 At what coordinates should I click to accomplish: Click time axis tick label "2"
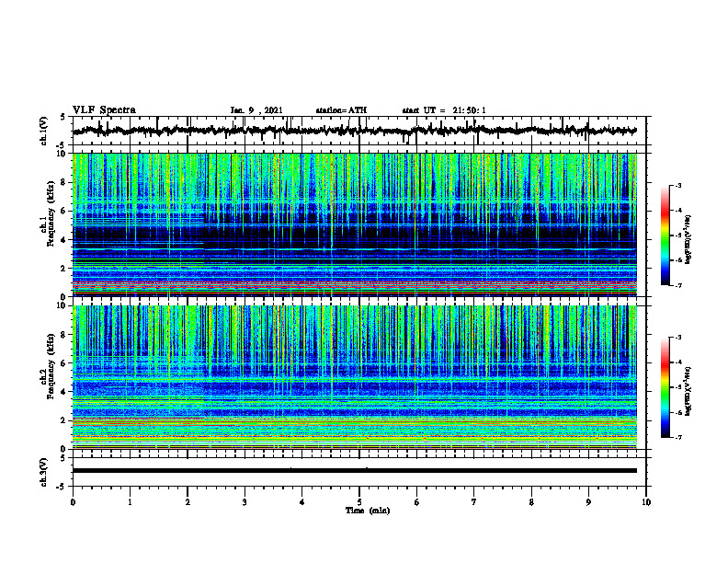point(188,502)
